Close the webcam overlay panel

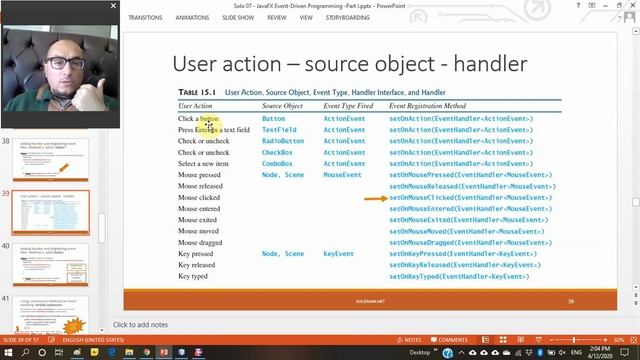113,6
